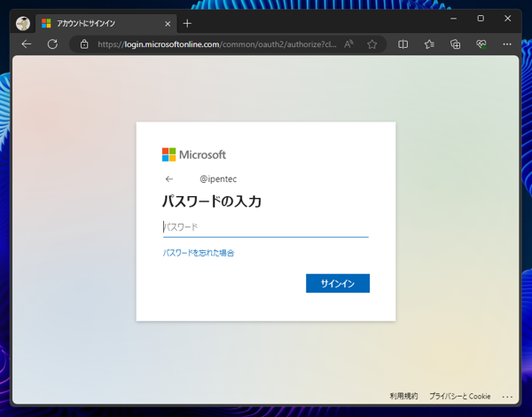The width and height of the screenshot is (532, 417).
Task: Close the Edge window
Action: pyautogui.click(x=507, y=19)
